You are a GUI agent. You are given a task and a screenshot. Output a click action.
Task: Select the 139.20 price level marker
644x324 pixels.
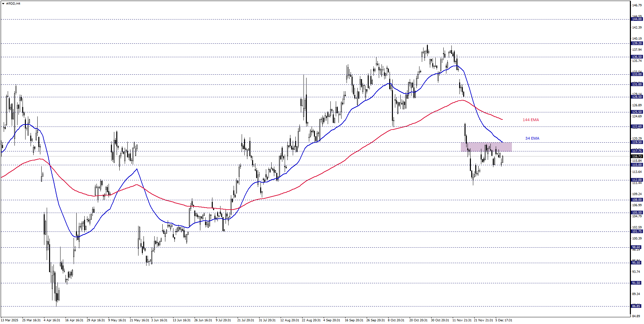(x=637, y=43)
